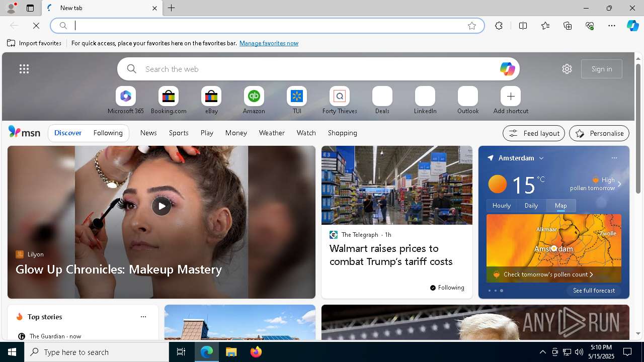Viewport: 644px width, 362px height.
Task: Open the Money tab
Action: click(236, 133)
